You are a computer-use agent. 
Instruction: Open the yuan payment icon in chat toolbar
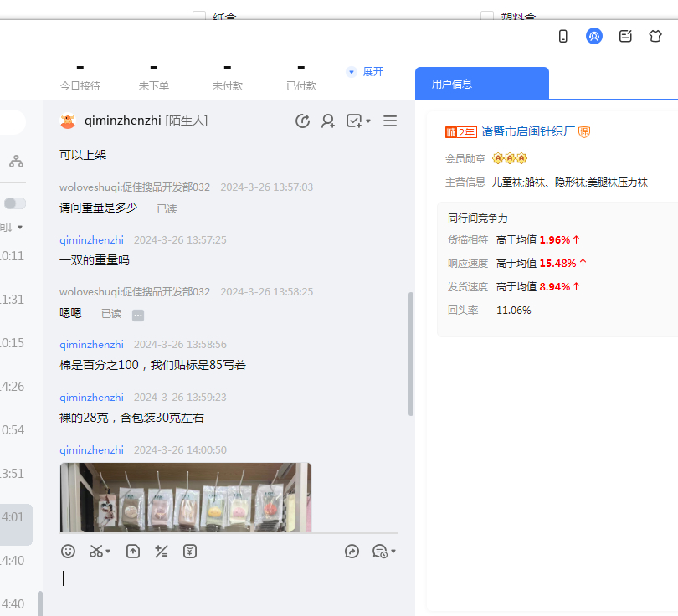(x=190, y=551)
